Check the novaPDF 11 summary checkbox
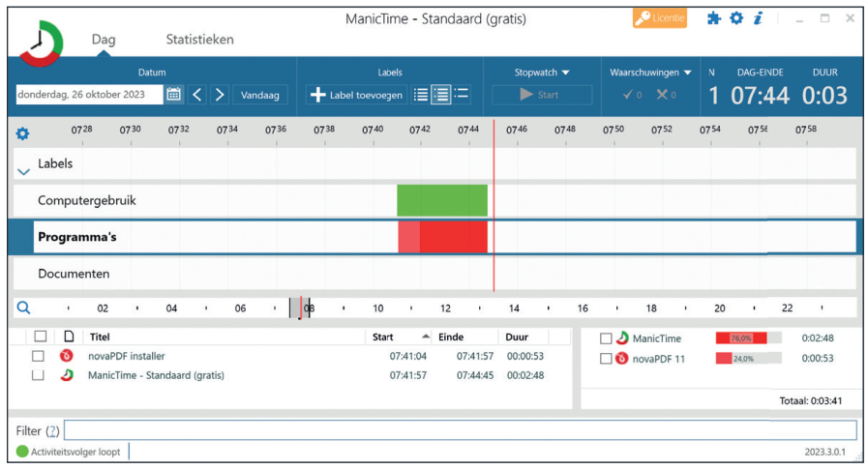This screenshot has width=868, height=469. click(606, 359)
